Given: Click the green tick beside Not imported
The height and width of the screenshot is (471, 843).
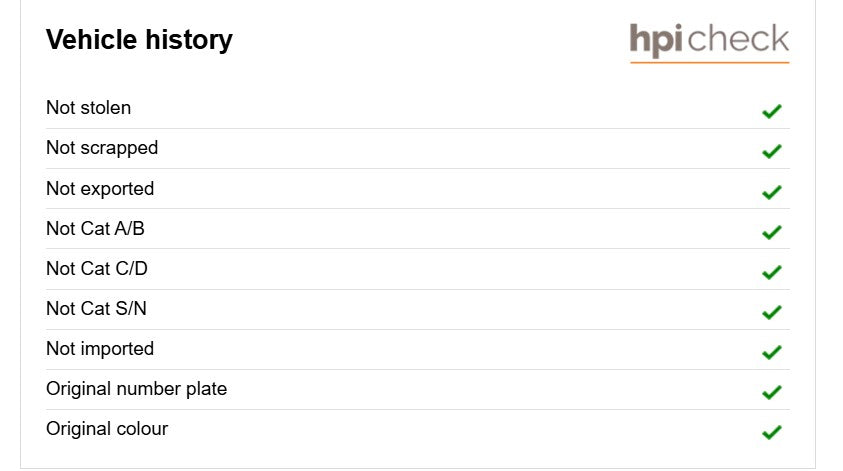Looking at the screenshot, I should point(771,352).
